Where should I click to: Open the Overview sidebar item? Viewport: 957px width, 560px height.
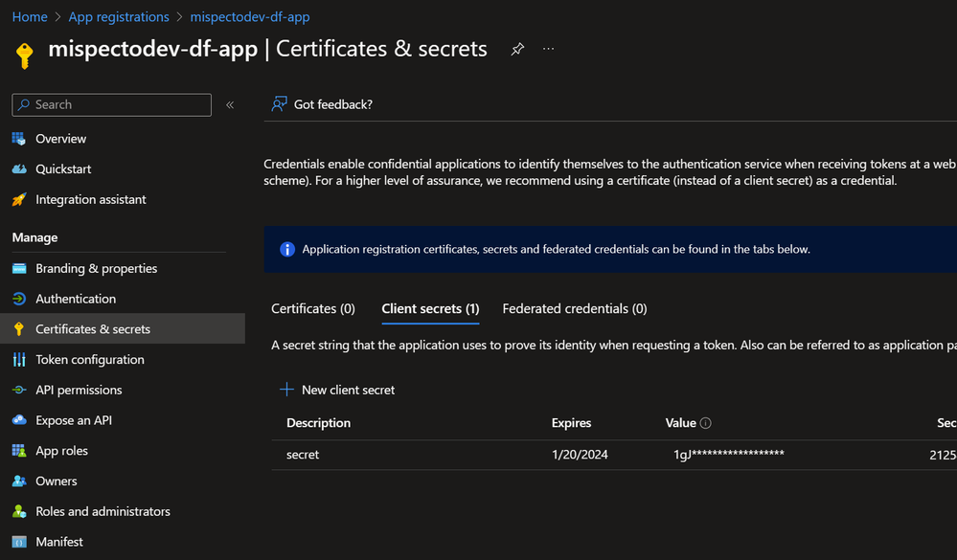(60, 139)
